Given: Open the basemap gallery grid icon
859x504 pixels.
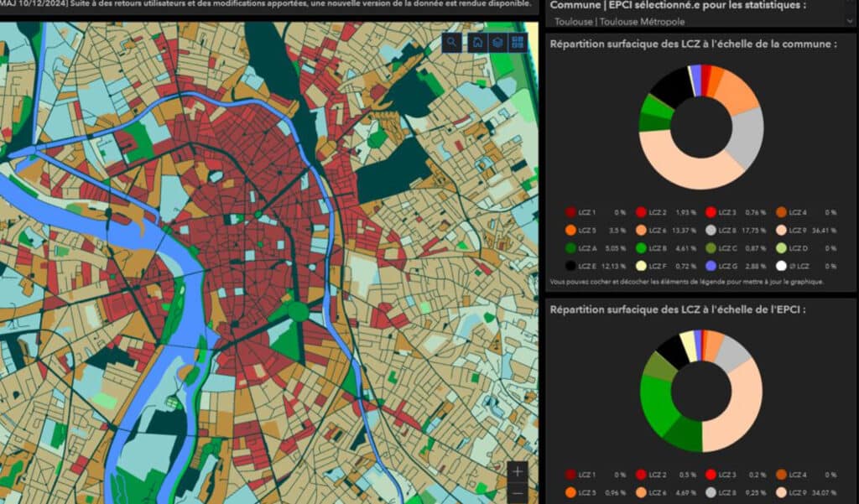Looking at the screenshot, I should (518, 42).
